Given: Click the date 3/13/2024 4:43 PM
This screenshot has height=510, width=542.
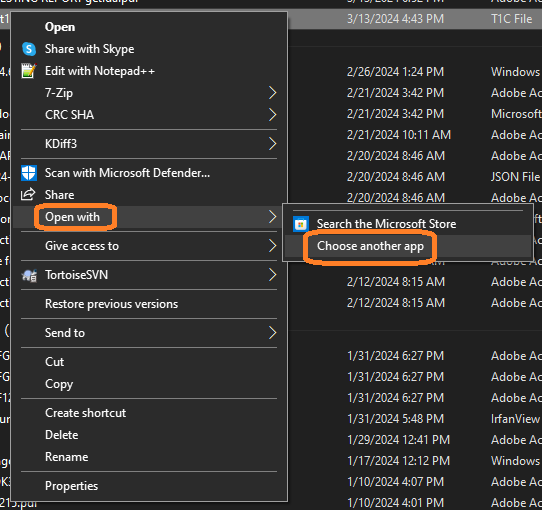Looking at the screenshot, I should (395, 19).
